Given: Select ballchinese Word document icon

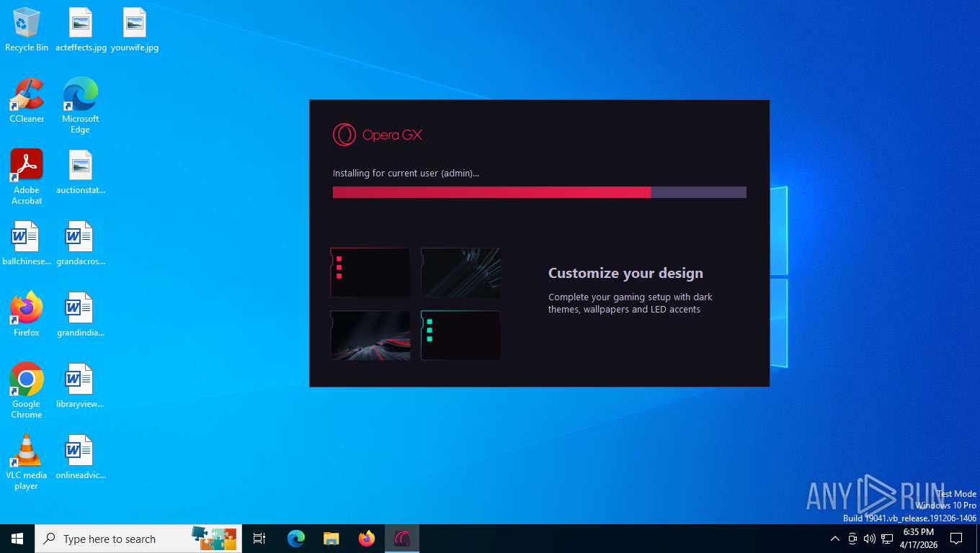Looking at the screenshot, I should tap(27, 243).
